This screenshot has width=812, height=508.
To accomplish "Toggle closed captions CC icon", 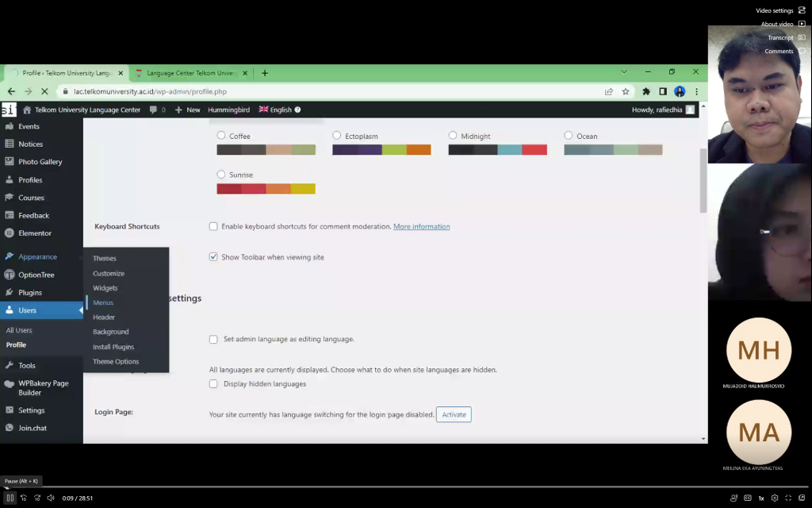I will [747, 498].
